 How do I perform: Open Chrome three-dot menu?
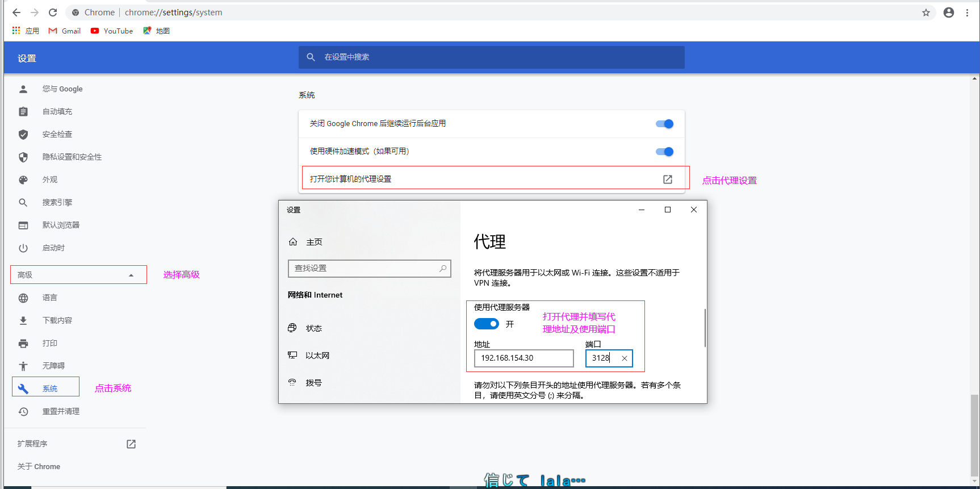tap(967, 12)
